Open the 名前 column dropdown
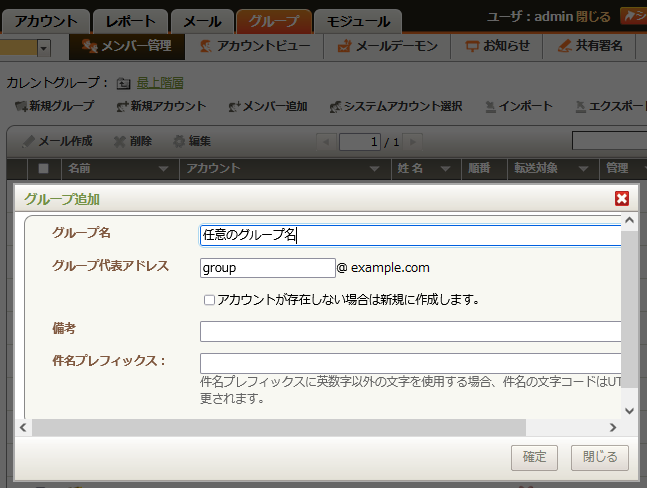 [164, 168]
